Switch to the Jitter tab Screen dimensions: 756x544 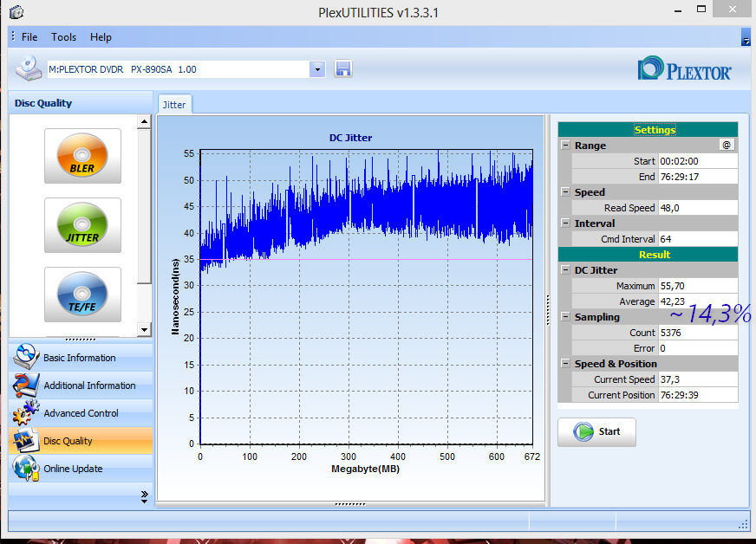[x=174, y=105]
